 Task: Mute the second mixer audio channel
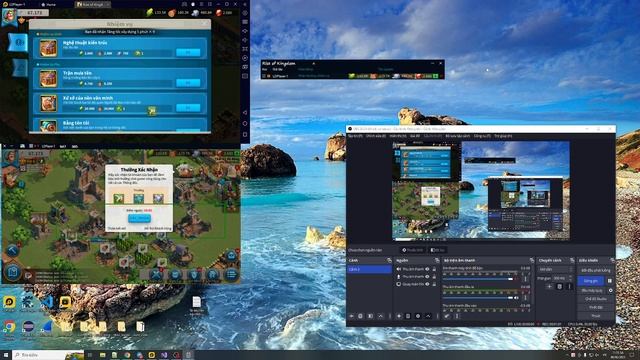coord(517,298)
